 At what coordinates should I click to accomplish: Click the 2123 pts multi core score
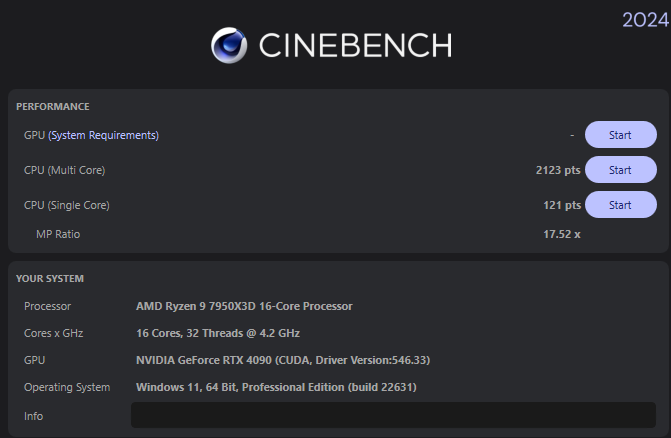558,170
